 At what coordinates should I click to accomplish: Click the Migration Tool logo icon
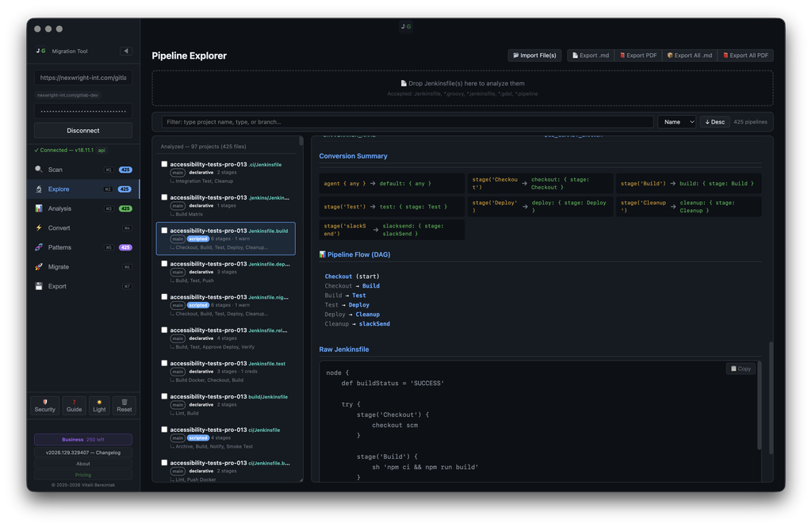point(41,51)
